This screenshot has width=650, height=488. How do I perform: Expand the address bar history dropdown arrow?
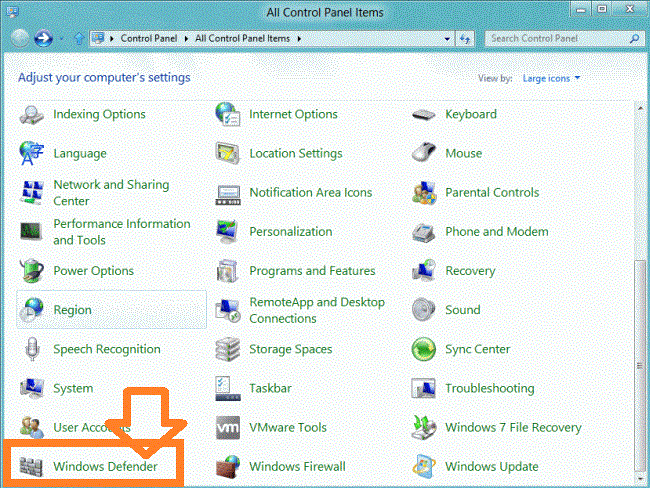click(447, 39)
